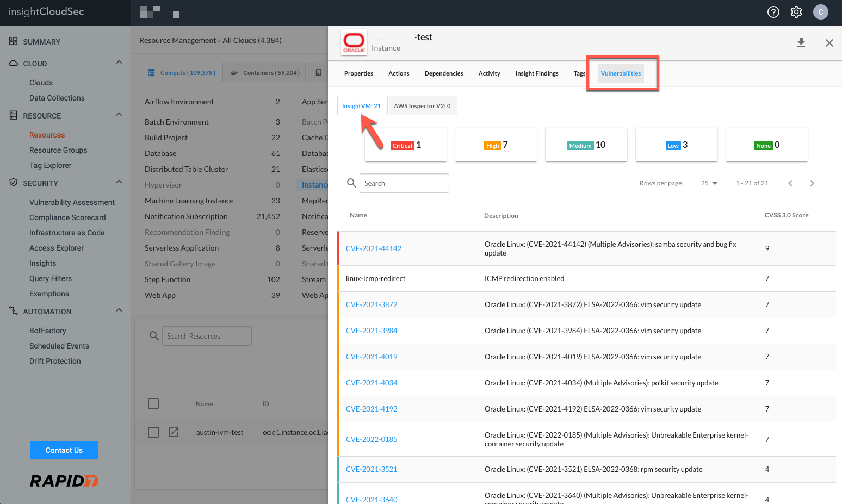The image size is (842, 504).
Task: Select the InsightVM: 21 sub-tab
Action: [362, 106]
